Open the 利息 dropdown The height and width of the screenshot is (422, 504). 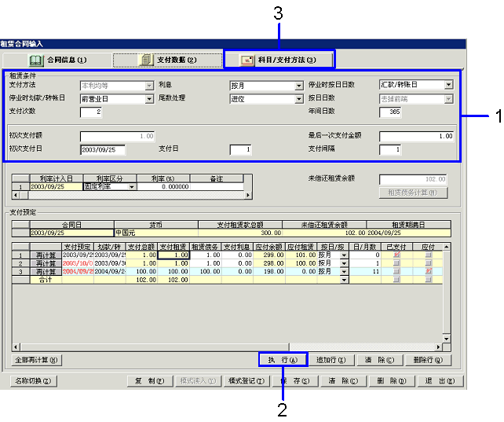click(298, 85)
